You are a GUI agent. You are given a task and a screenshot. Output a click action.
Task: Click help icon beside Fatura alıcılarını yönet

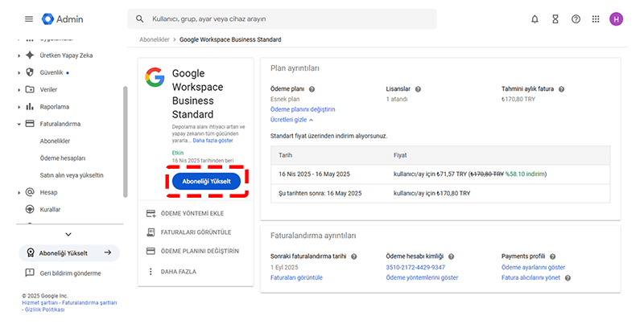click(x=568, y=277)
